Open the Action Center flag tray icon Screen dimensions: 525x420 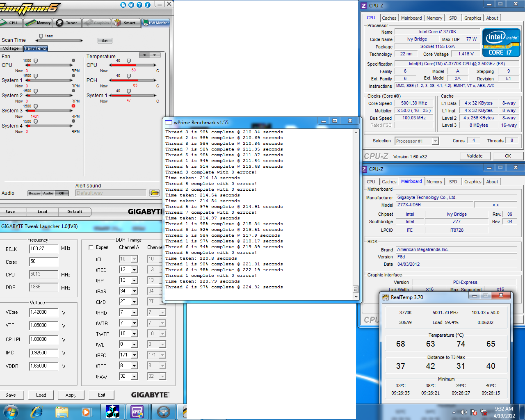[x=474, y=412]
